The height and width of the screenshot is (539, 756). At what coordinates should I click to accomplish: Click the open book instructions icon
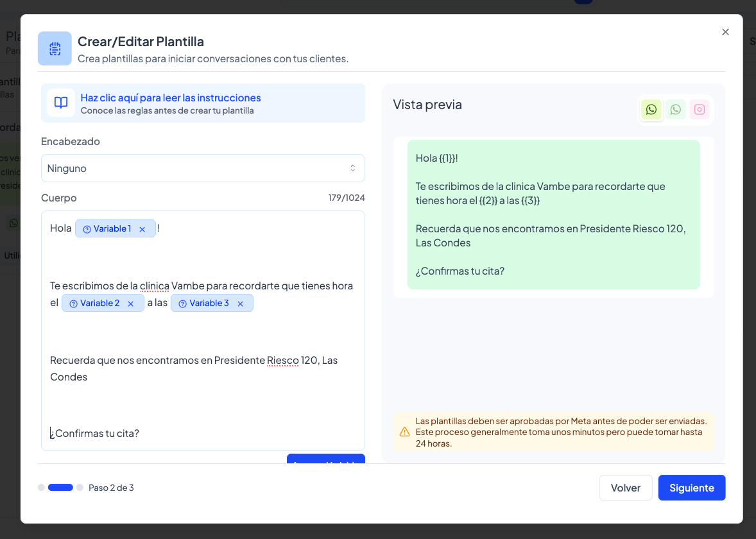(x=61, y=103)
